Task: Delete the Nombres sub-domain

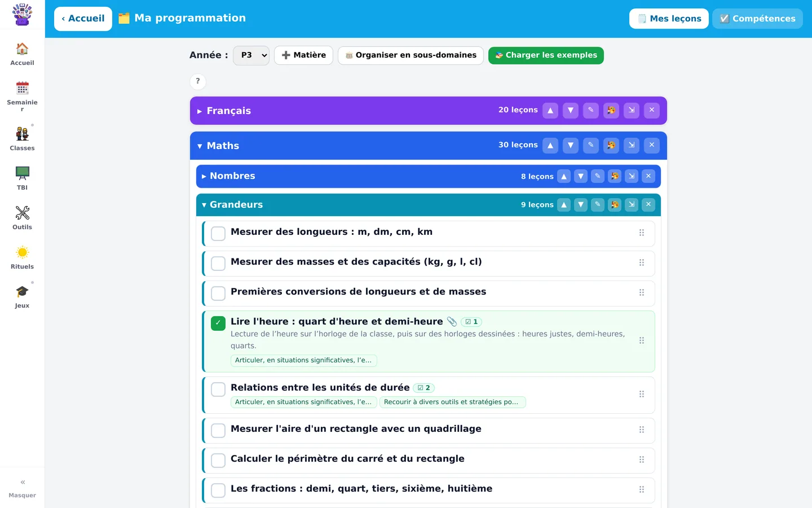Action: 648,176
